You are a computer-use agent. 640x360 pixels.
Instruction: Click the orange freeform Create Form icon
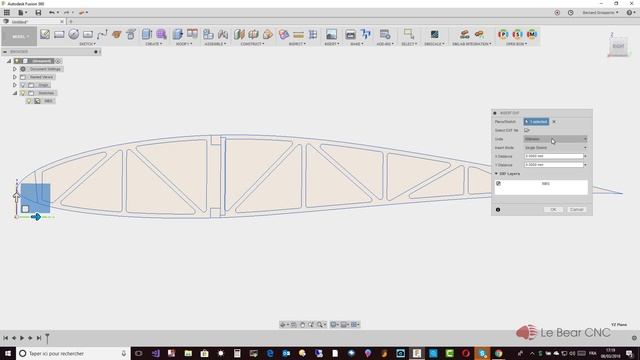tap(117, 34)
